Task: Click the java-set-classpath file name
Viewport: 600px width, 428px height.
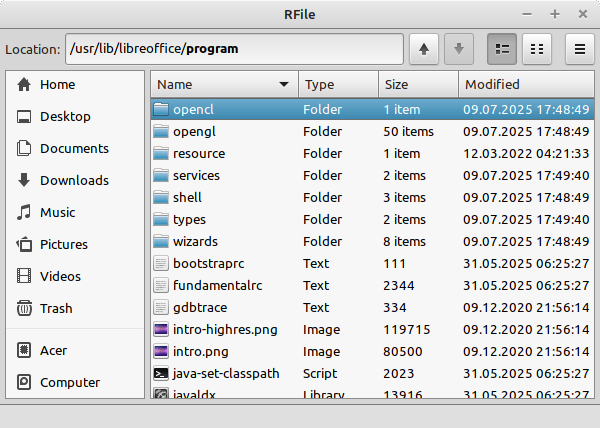Action: [x=226, y=374]
